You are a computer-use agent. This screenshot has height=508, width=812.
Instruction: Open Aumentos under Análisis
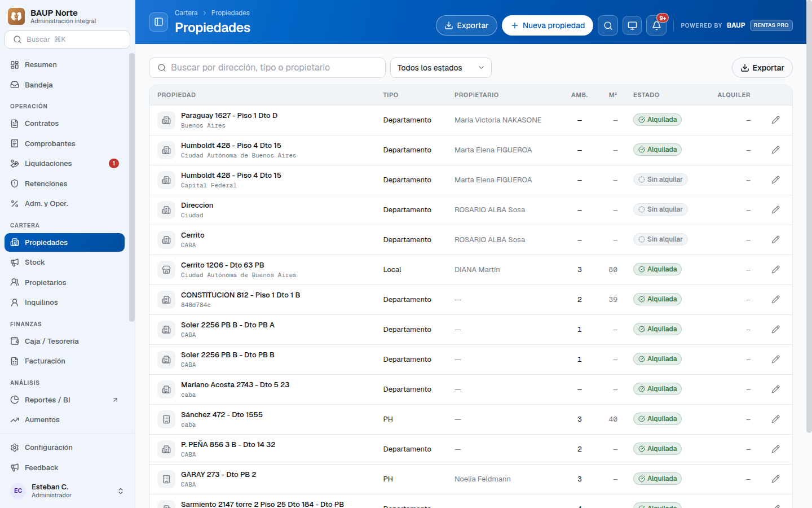coord(64,420)
